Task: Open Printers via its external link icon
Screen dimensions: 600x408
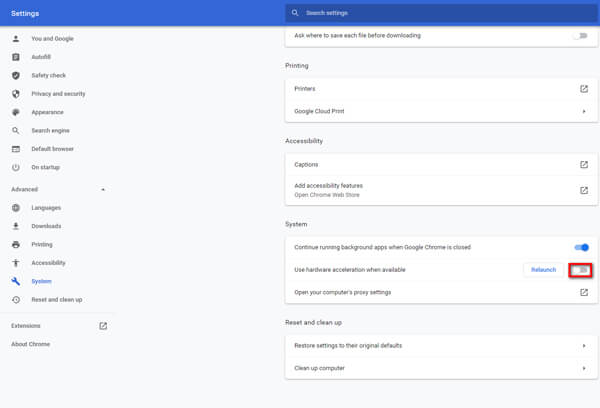Action: click(x=584, y=89)
